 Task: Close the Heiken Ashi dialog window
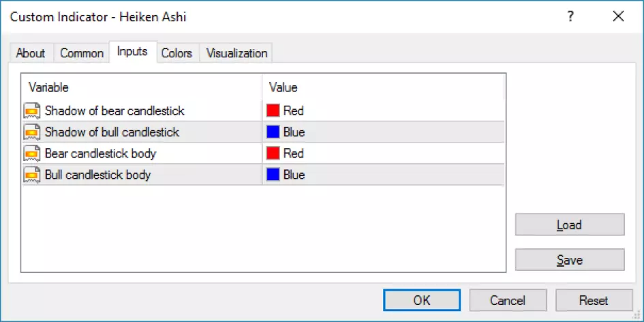click(618, 16)
